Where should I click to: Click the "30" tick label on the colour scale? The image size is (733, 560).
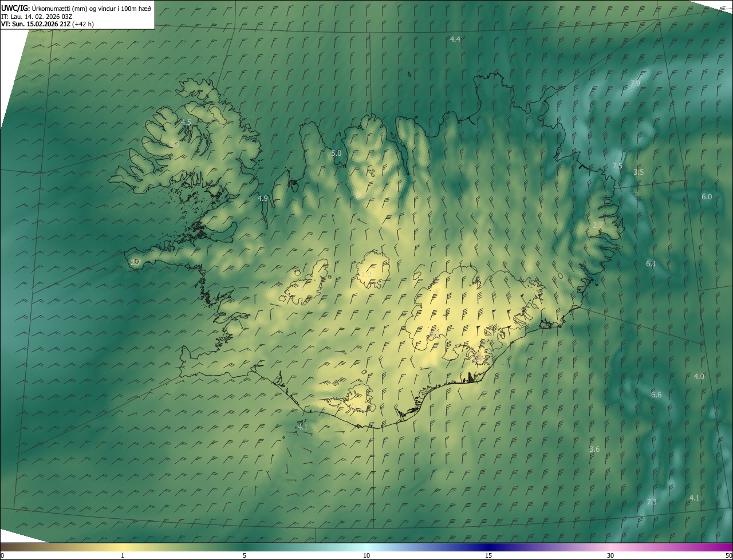(x=610, y=556)
